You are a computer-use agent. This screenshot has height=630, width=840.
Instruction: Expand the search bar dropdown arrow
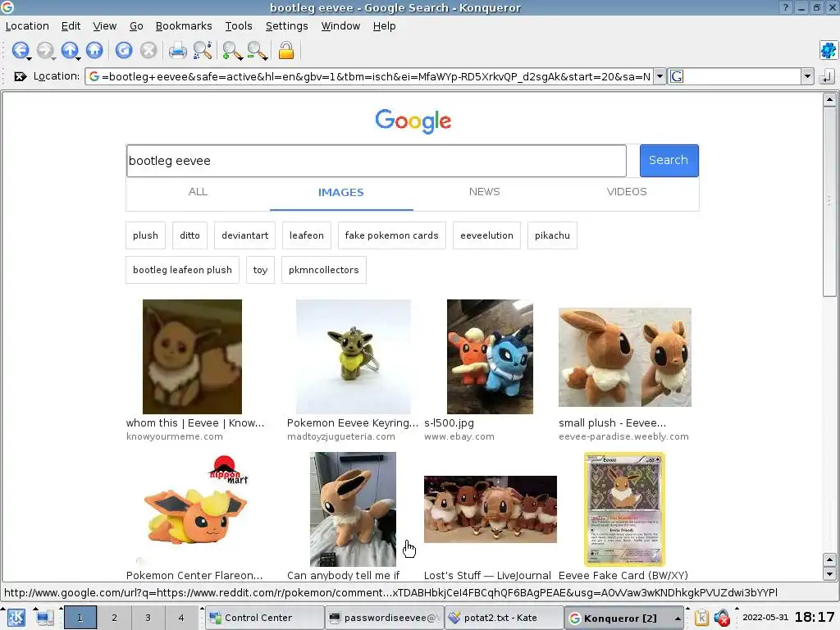point(807,76)
